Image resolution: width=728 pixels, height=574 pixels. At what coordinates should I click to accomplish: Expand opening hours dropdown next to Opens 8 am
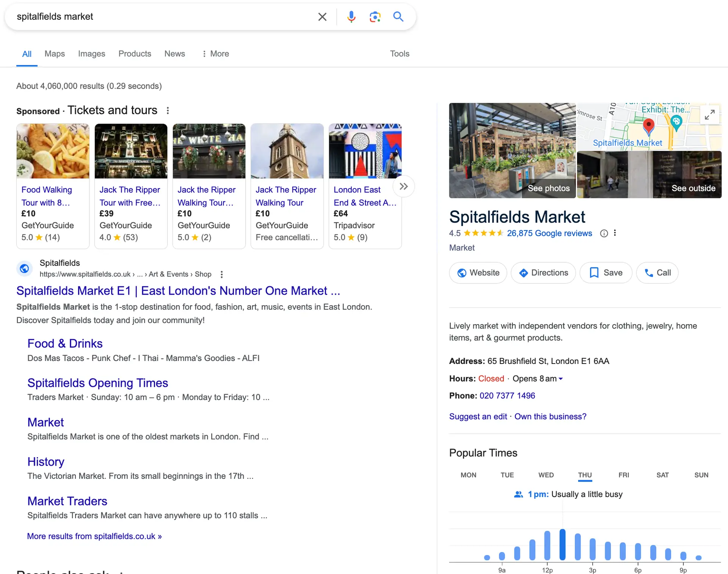tap(561, 379)
